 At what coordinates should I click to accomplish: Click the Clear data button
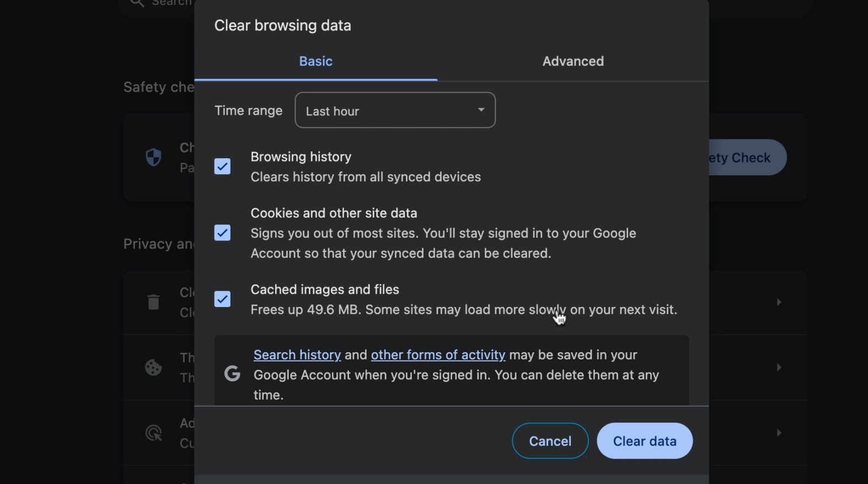(644, 441)
